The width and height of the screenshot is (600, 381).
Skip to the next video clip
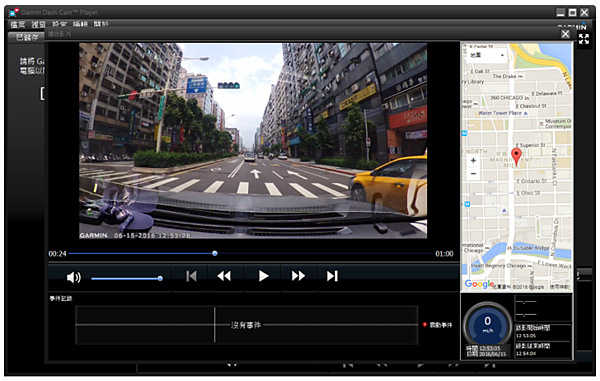click(x=332, y=276)
